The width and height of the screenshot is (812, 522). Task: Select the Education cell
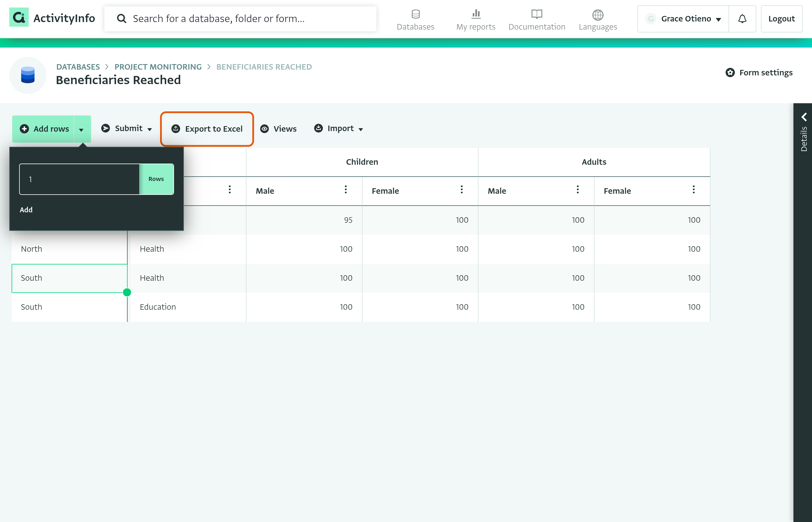point(188,307)
